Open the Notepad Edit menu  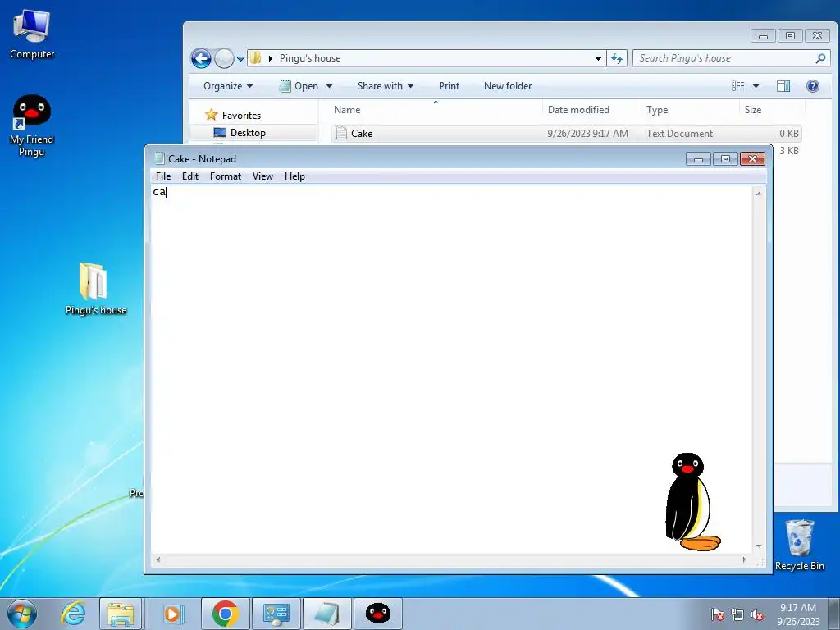190,176
